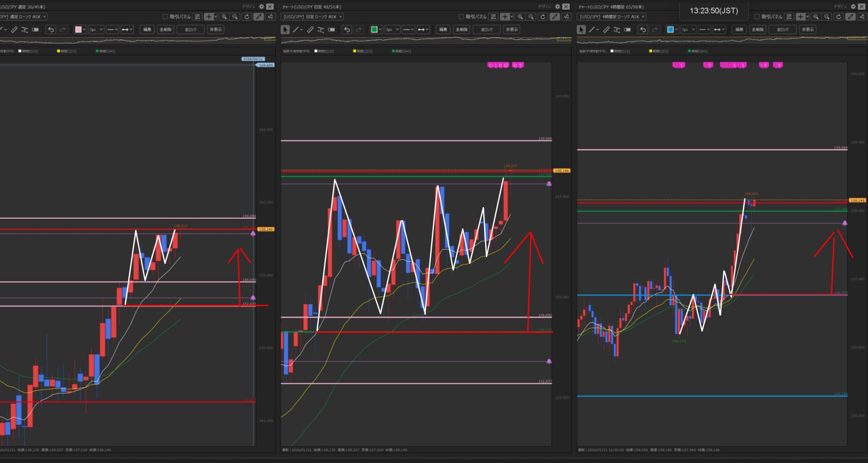Click the green color swatch in daily toolbar
The image size is (868, 463).
tap(374, 30)
